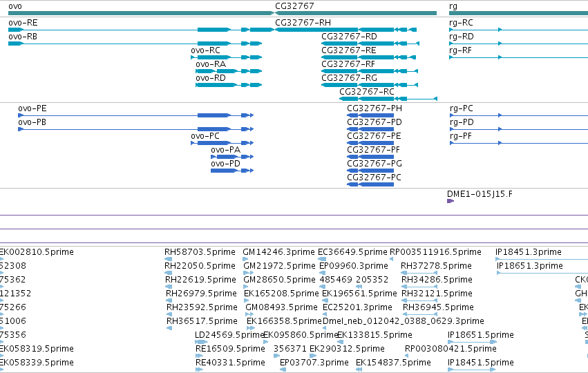Select EST RH58703.5prime
Image resolution: width=588 pixels, height=373 pixels.
point(200,252)
